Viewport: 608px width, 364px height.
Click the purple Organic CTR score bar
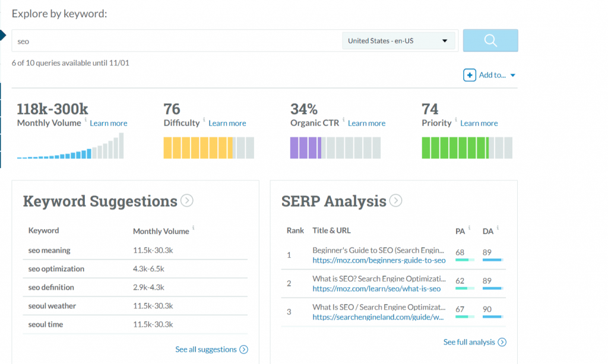click(x=335, y=148)
